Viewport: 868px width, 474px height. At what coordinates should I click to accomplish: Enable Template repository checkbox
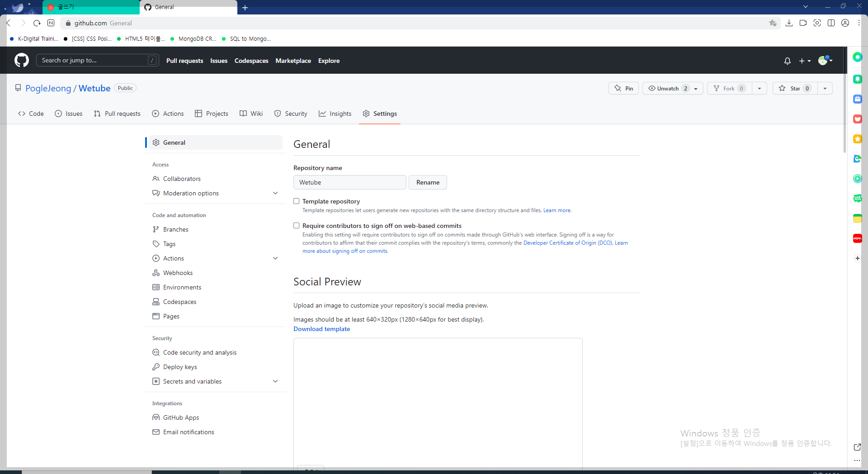[x=297, y=201]
